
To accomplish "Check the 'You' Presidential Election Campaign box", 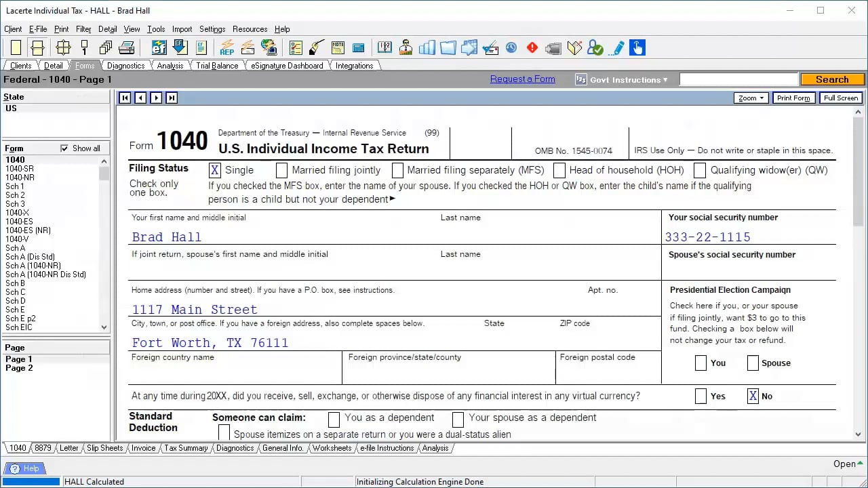I will click(701, 363).
